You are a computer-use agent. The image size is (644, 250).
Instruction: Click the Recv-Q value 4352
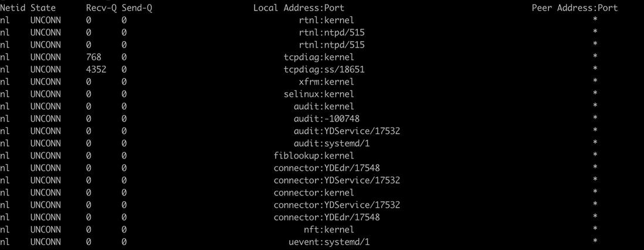[96, 69]
